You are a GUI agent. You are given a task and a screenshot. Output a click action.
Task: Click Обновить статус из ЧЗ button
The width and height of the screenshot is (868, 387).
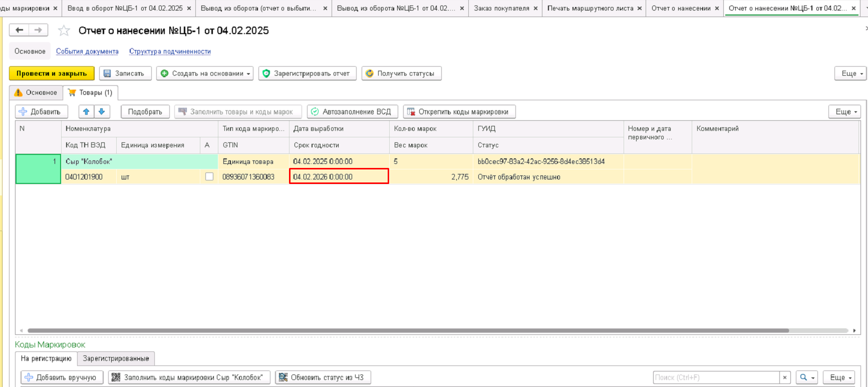pyautogui.click(x=323, y=377)
